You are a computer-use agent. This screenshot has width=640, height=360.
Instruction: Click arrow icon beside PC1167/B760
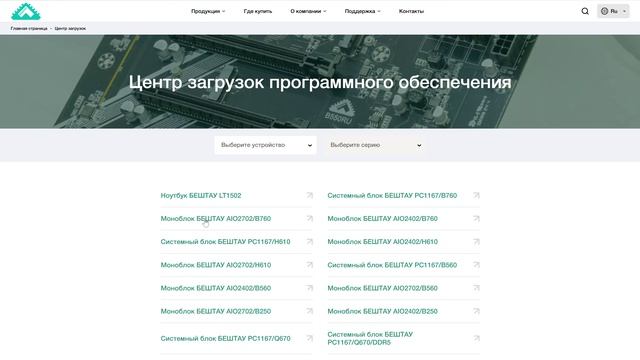(476, 196)
